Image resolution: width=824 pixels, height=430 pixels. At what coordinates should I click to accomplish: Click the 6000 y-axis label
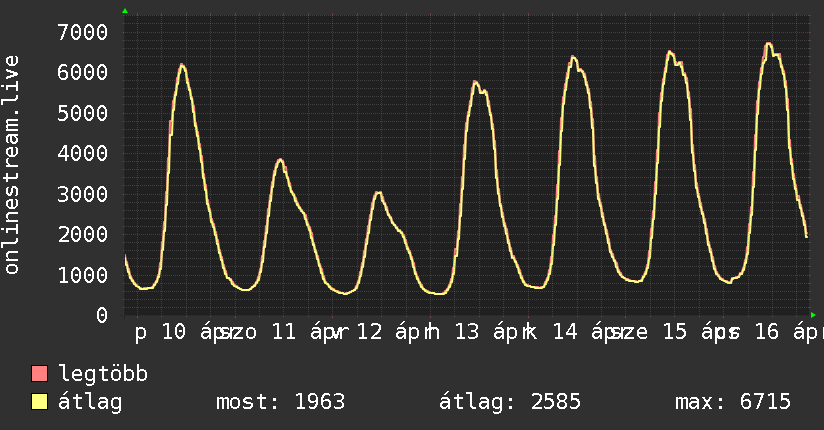point(83,73)
